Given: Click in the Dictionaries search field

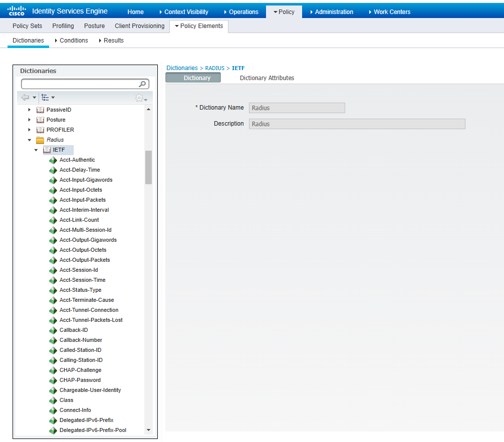Looking at the screenshot, I should pos(79,84).
